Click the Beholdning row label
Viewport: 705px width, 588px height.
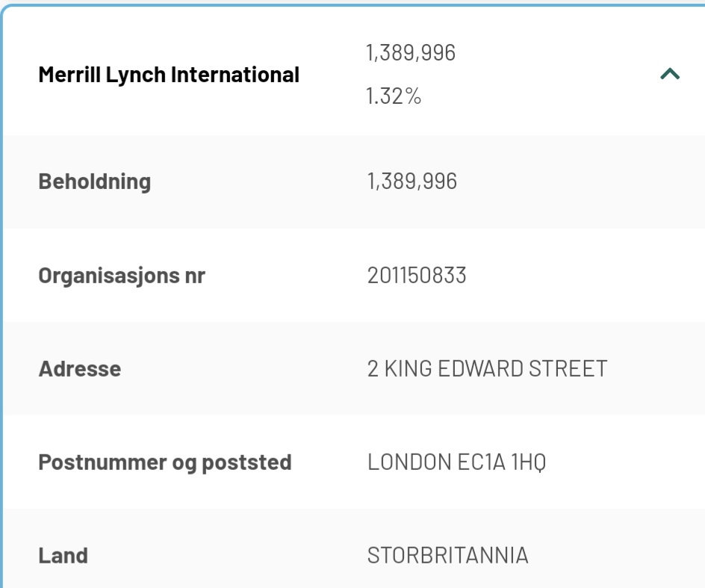pyautogui.click(x=94, y=182)
